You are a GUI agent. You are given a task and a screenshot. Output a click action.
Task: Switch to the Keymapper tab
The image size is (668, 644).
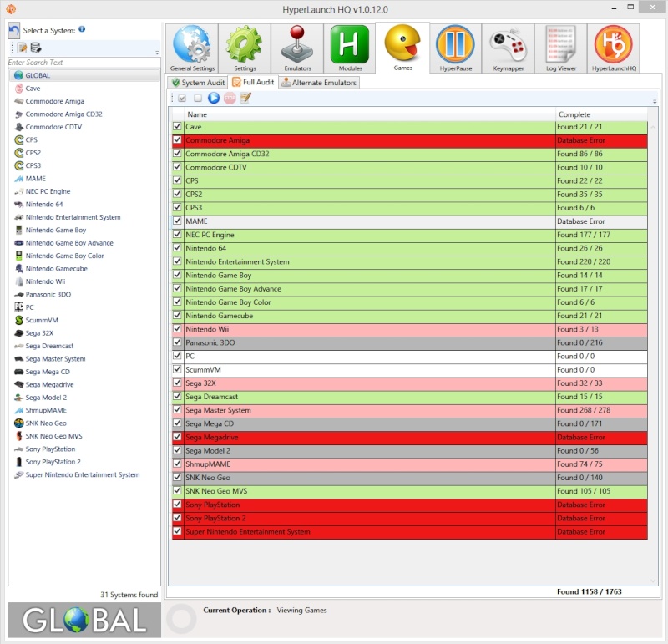[x=509, y=48]
